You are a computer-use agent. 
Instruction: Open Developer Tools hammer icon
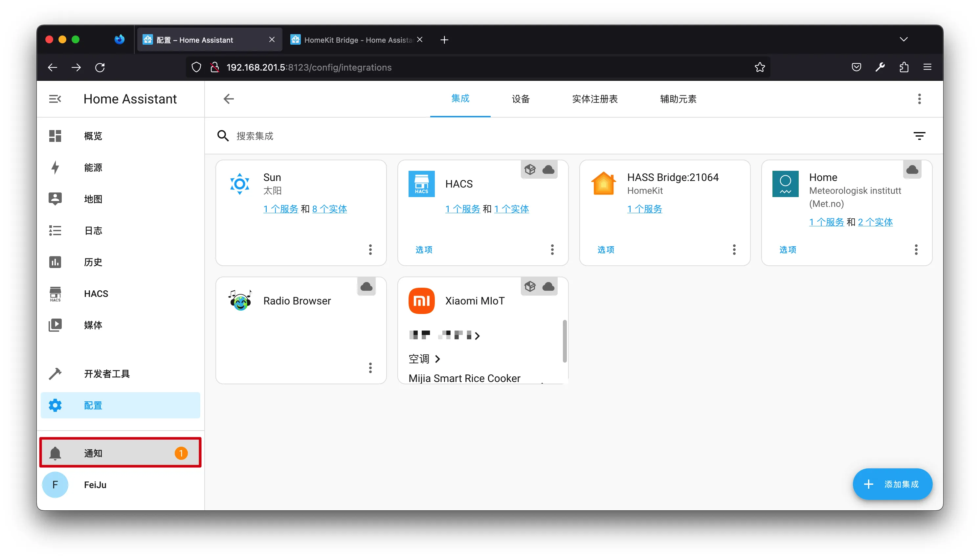55,373
